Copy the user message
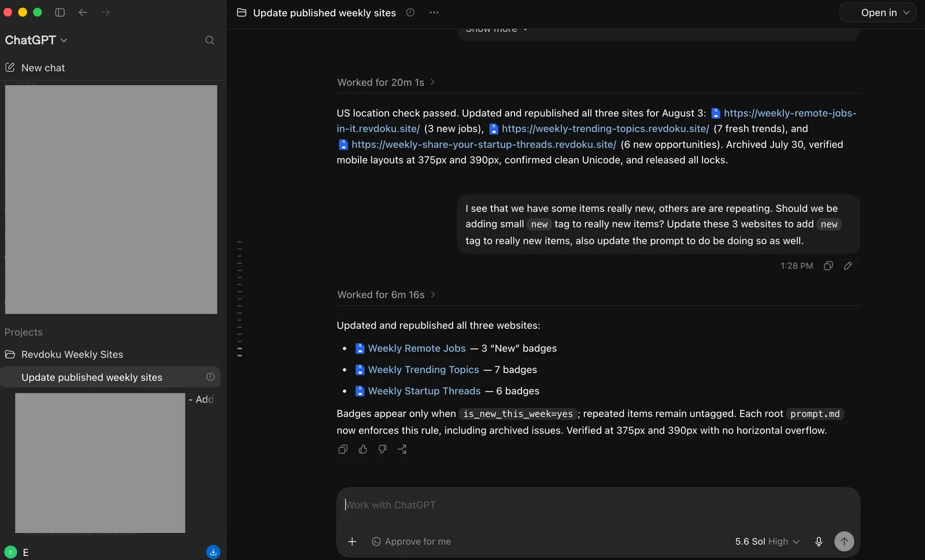The height and width of the screenshot is (560, 925). pyautogui.click(x=828, y=266)
